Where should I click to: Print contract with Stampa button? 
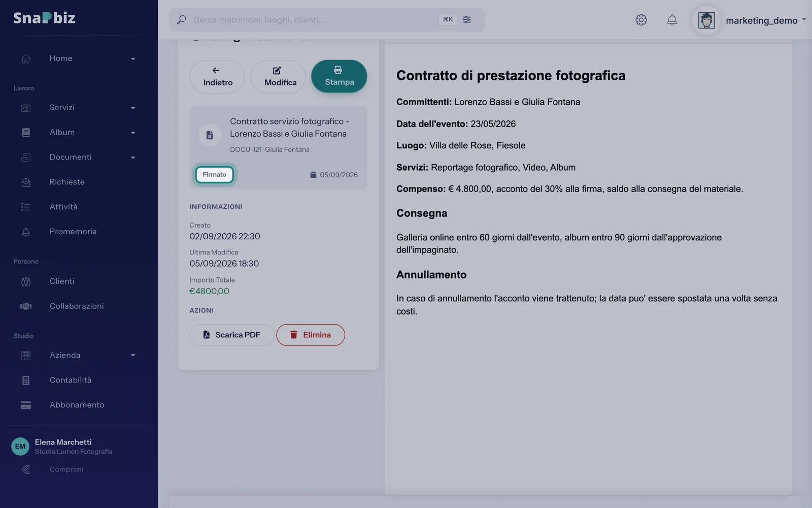[339, 76]
